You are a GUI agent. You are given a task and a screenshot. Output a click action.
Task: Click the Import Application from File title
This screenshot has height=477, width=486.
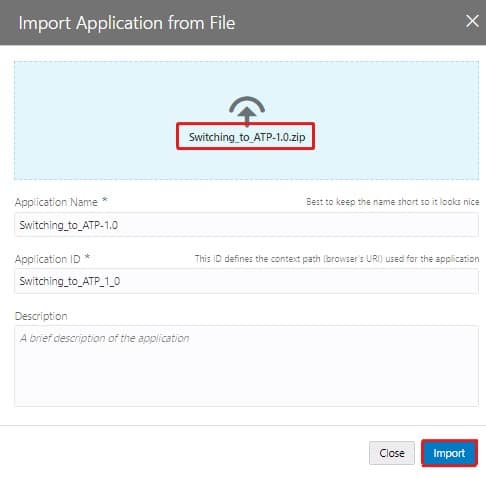pos(127,23)
